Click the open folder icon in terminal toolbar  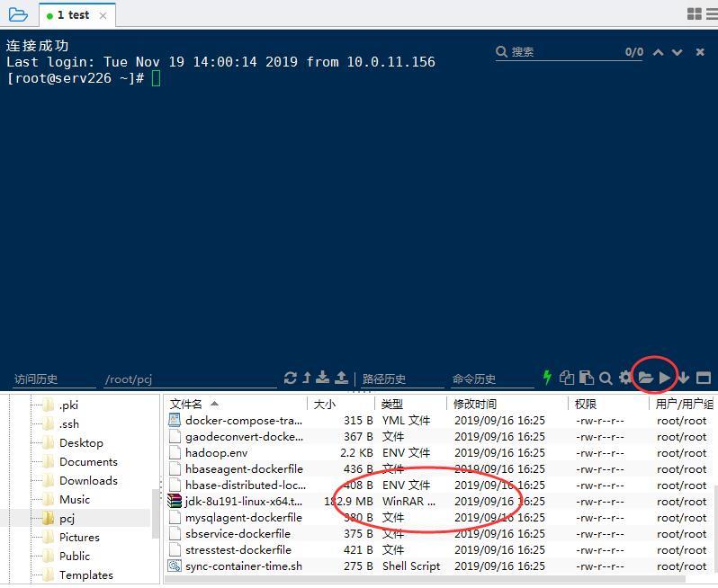645,378
